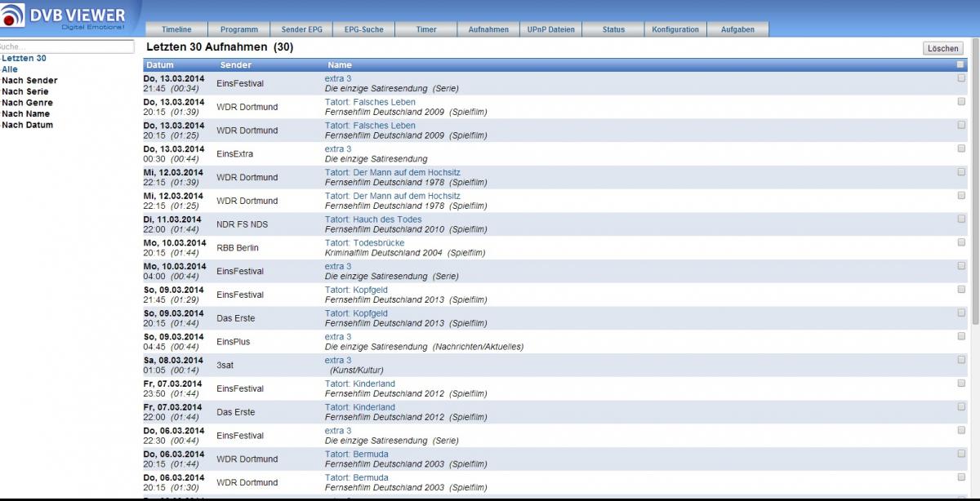Click Die einzige Satiresendung (Nachrichten/Aktuelles) text
980x501 pixels.
424,347
